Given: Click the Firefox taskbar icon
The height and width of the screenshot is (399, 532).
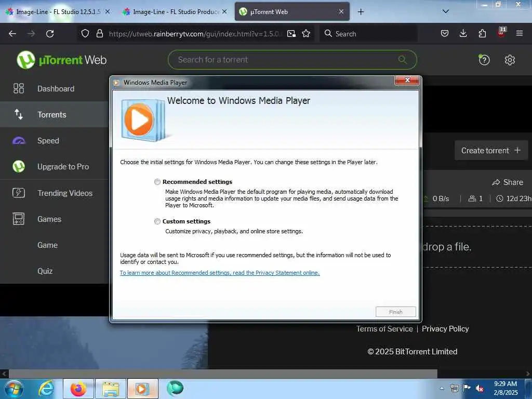Looking at the screenshot, I should (x=78, y=389).
